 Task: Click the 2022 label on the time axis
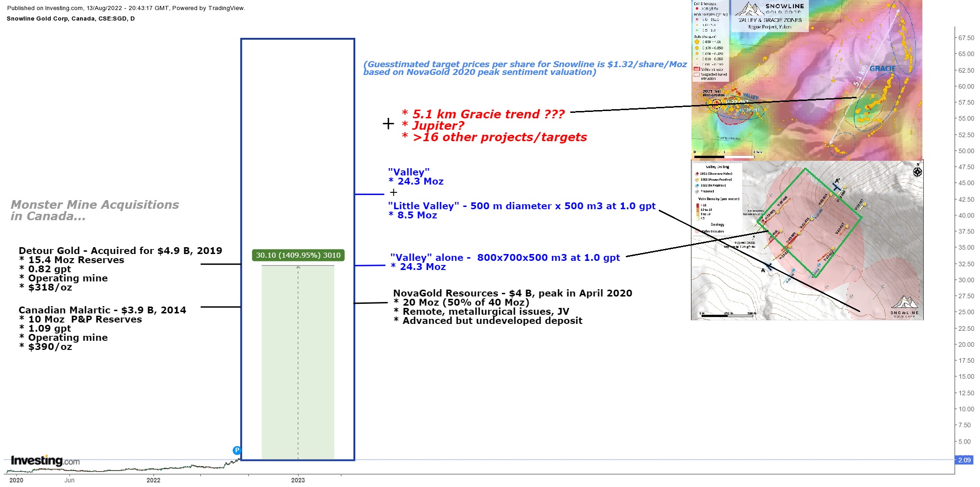[154, 480]
